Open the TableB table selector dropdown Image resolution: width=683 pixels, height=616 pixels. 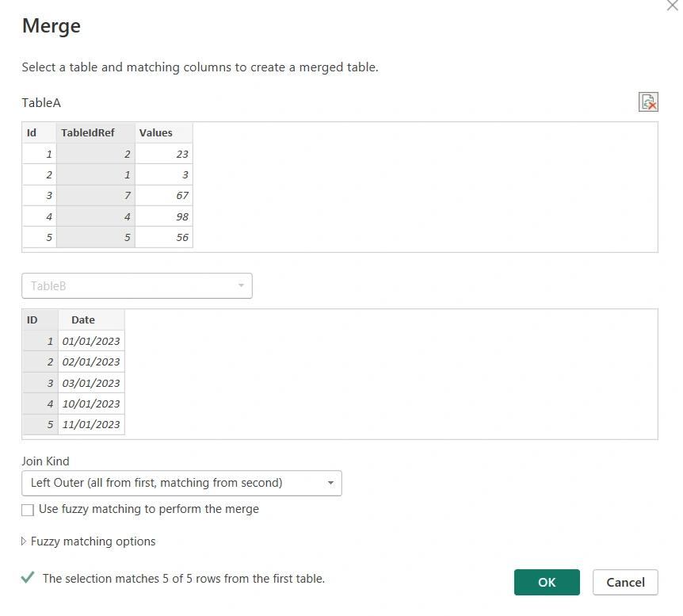click(137, 286)
